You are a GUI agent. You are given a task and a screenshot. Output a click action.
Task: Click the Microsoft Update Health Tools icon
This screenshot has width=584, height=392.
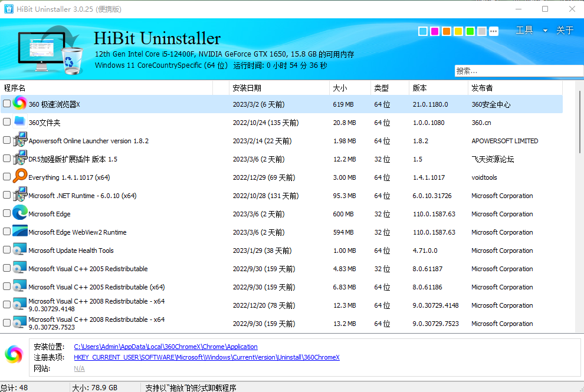pyautogui.click(x=19, y=250)
